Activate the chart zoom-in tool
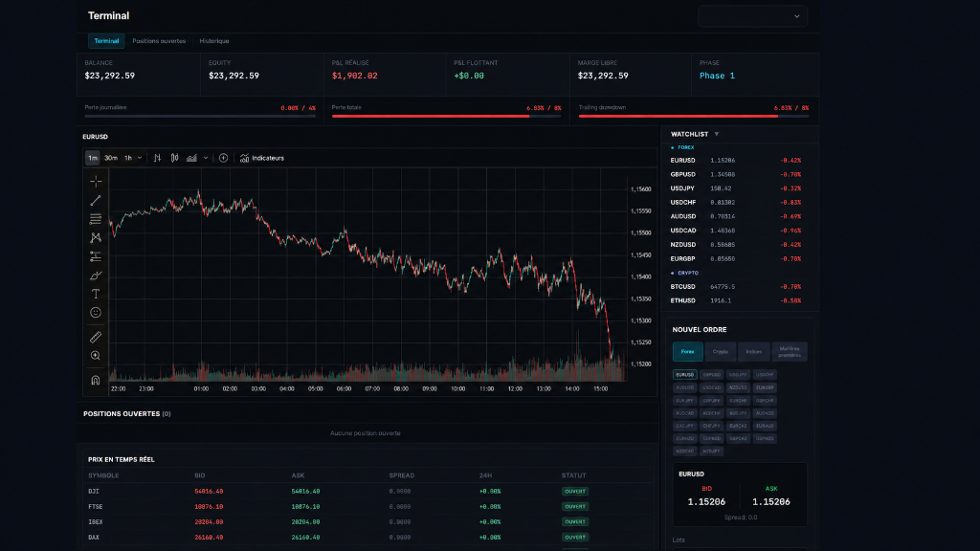This screenshot has height=551, width=980. click(x=96, y=356)
